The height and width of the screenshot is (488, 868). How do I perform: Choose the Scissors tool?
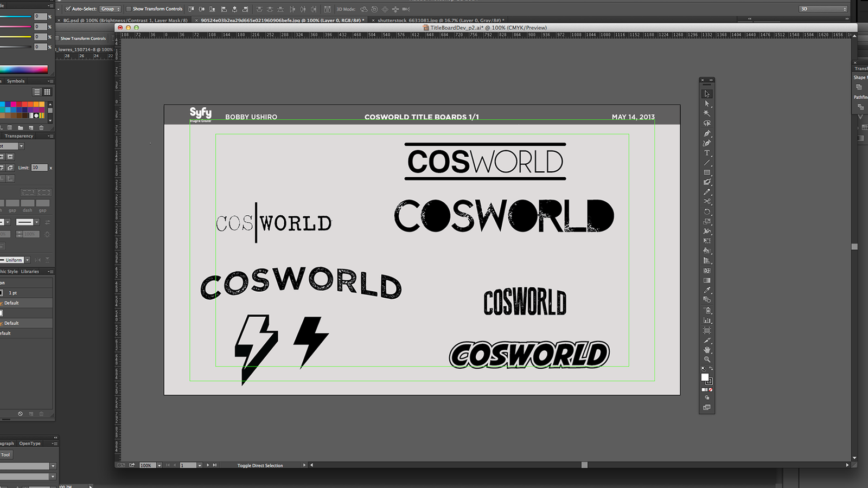(x=707, y=202)
